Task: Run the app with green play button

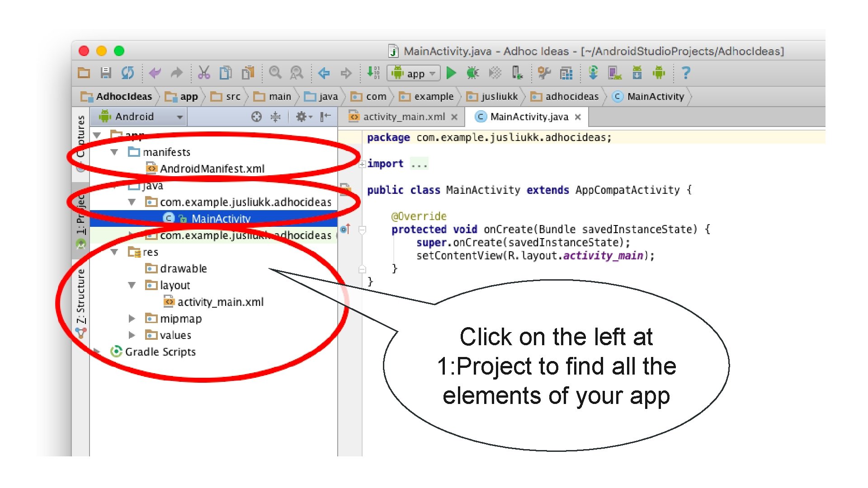Action: tap(451, 73)
